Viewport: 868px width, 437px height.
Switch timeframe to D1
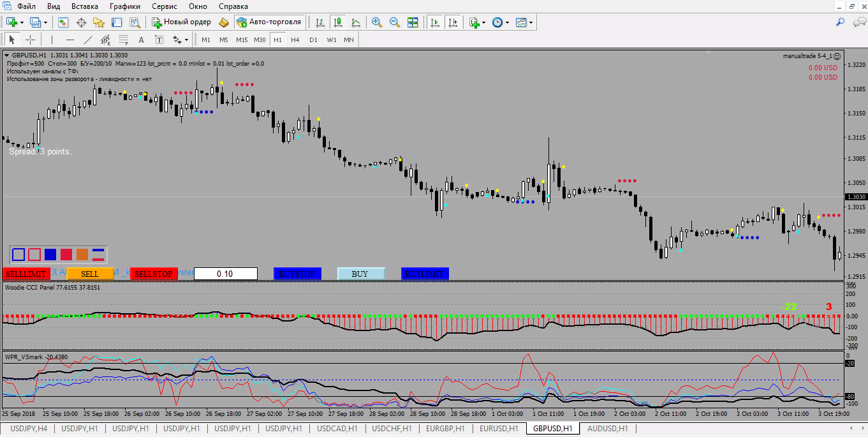(313, 40)
